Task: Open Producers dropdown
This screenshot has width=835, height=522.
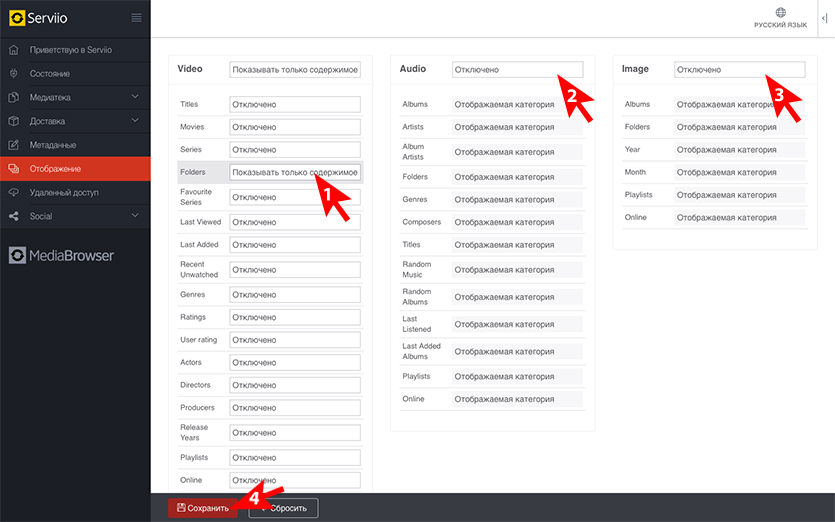Action: (x=295, y=407)
